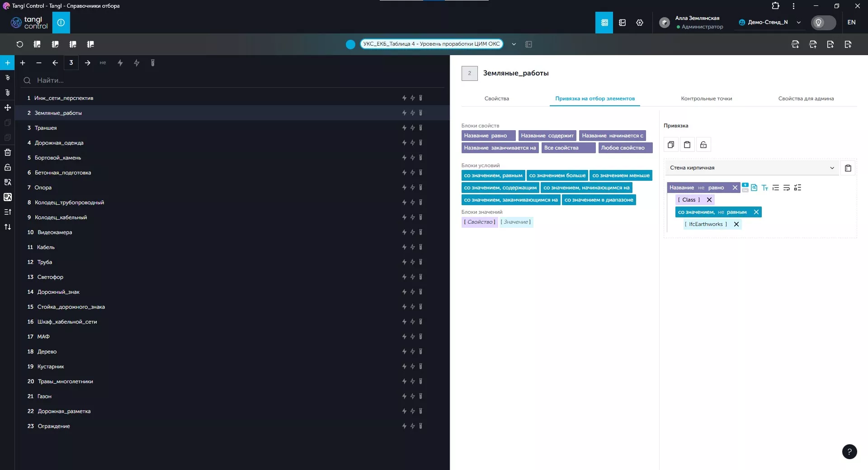Click the XLS upload icon
Image resolution: width=868 pixels, height=470 pixels.
[x=848, y=44]
